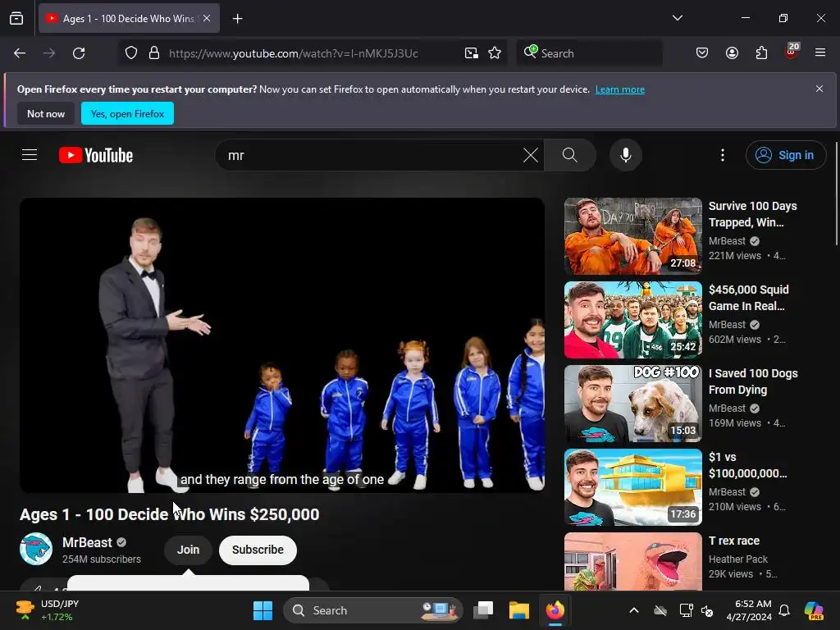Click the main video player area
This screenshot has height=630, width=840.
pos(282,345)
